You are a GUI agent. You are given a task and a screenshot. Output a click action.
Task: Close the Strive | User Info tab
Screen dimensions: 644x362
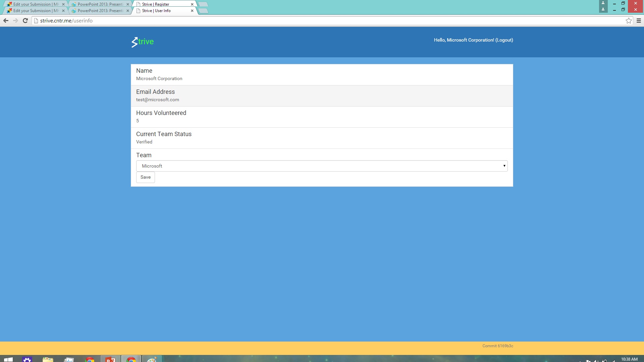tap(192, 11)
